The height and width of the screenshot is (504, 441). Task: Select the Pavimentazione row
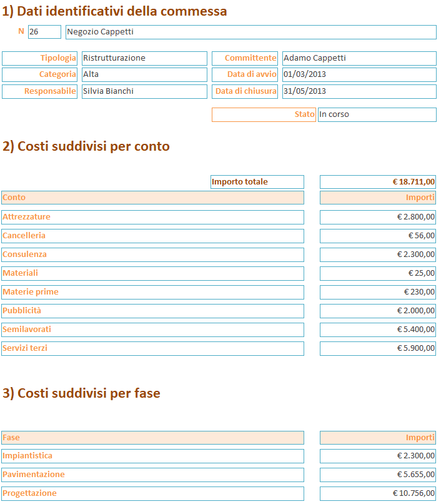152,475
